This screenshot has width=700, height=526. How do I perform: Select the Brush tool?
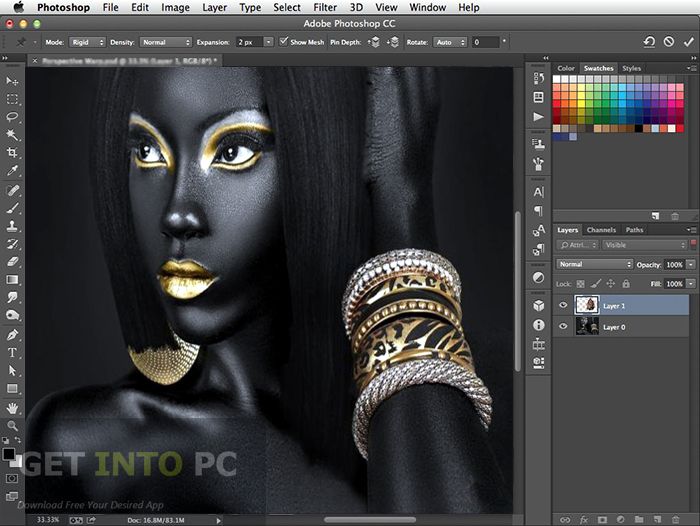pyautogui.click(x=13, y=208)
